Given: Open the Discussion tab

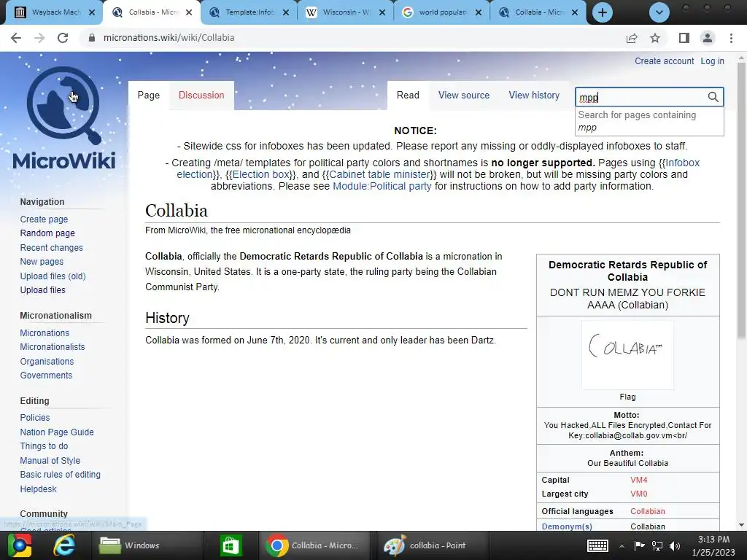Looking at the screenshot, I should click(201, 96).
